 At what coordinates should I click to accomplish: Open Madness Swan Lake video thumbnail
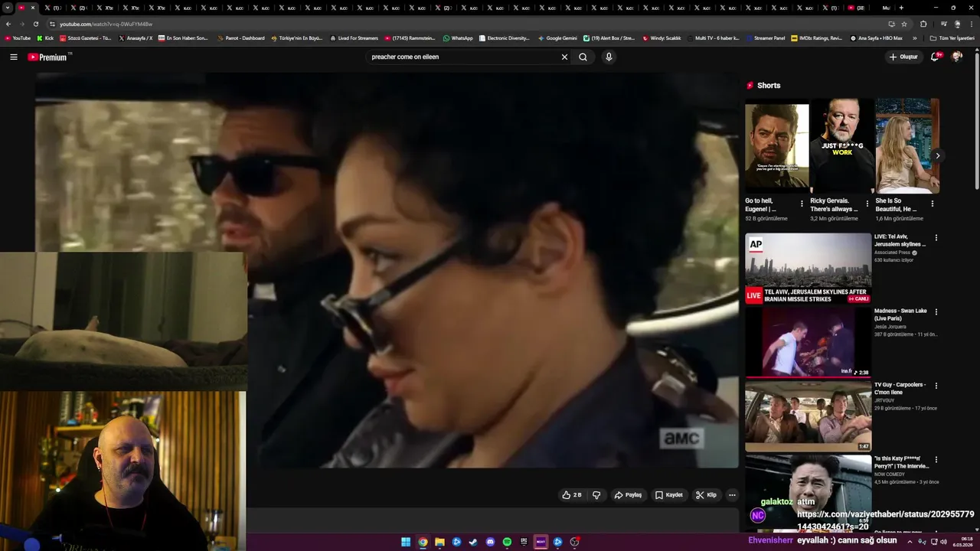pos(808,342)
